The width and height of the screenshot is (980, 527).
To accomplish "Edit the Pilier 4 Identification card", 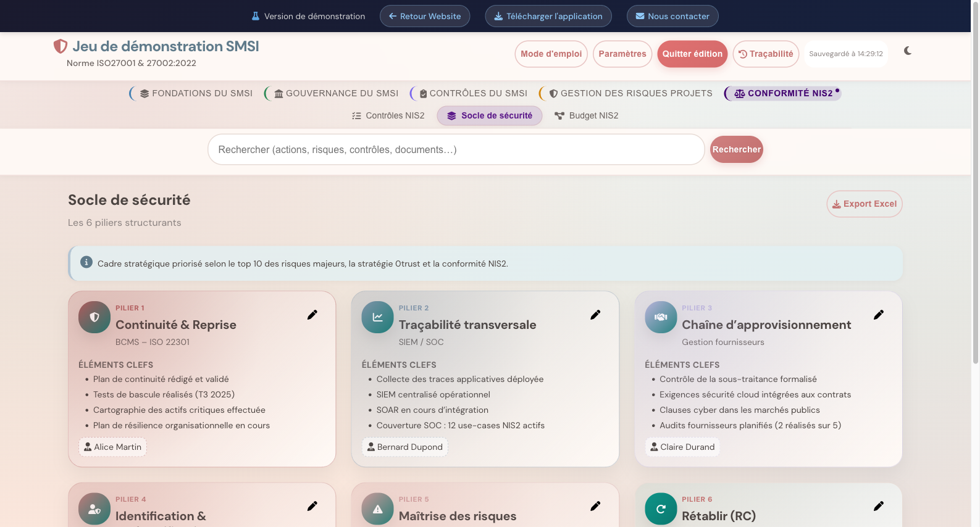I will click(x=312, y=507).
